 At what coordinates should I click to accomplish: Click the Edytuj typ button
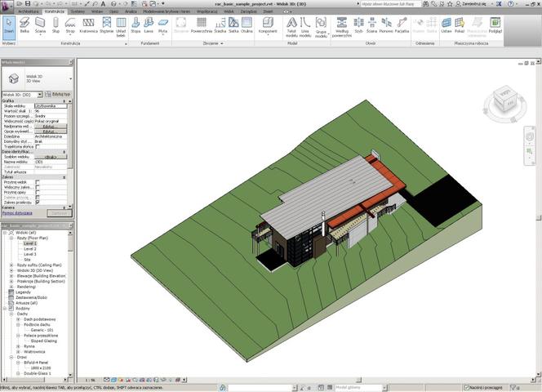(x=58, y=94)
